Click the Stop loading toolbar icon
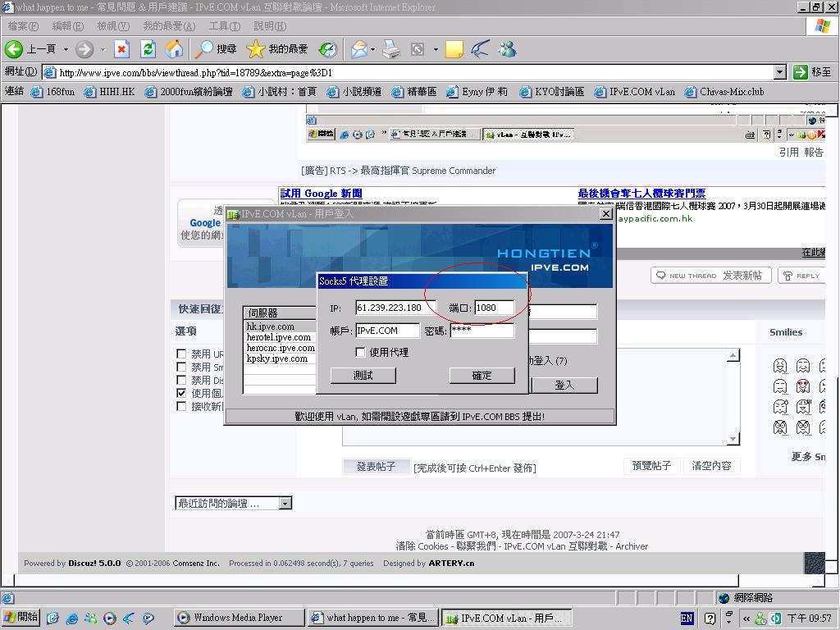The height and width of the screenshot is (630, 840). 122,49
